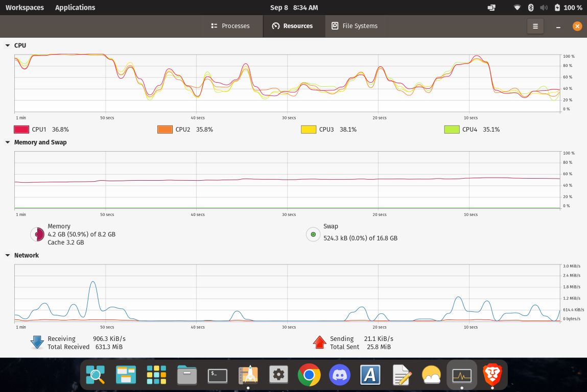Open Terminal from the dock
The height and width of the screenshot is (392, 587).
tap(218, 375)
